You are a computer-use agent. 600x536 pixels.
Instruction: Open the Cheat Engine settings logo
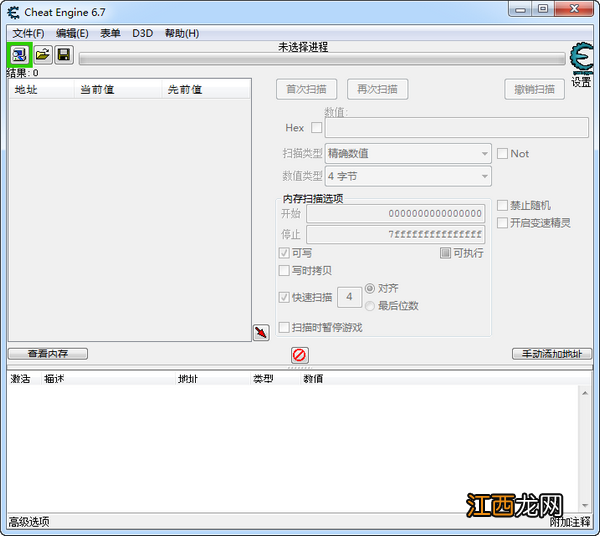tap(581, 58)
